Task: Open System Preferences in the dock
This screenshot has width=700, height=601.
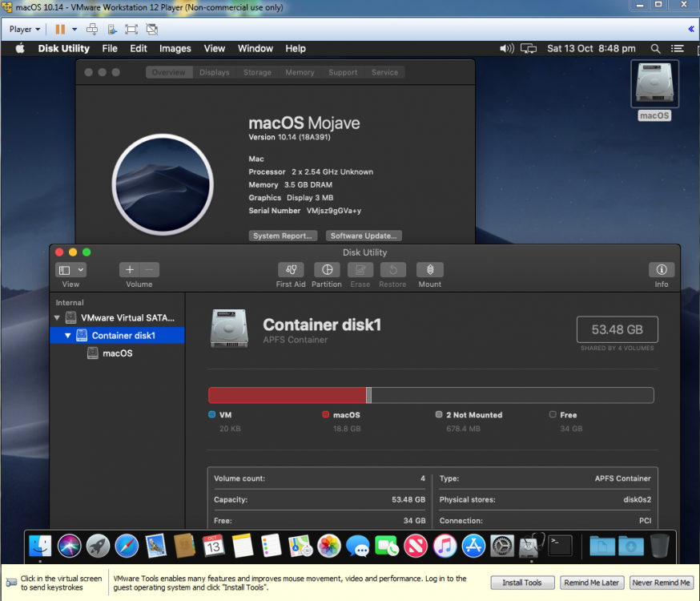Action: (x=502, y=546)
